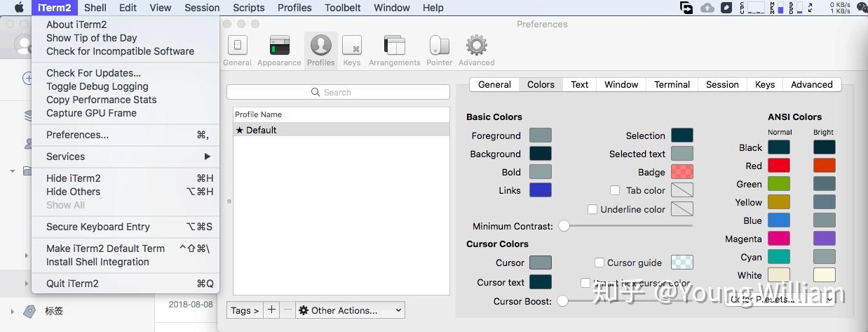Image resolution: width=868 pixels, height=332 pixels.
Task: Switch to the Advanced profile tab
Action: [812, 84]
